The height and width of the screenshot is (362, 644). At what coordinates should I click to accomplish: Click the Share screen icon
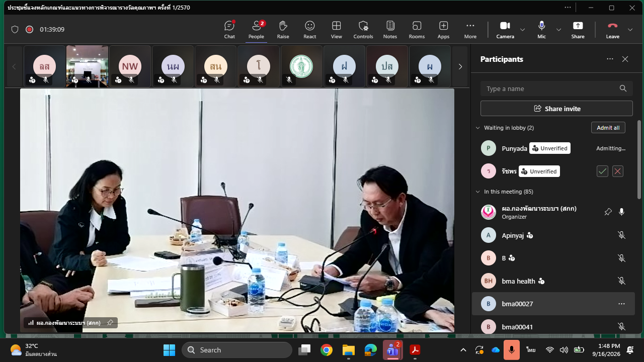578,30
